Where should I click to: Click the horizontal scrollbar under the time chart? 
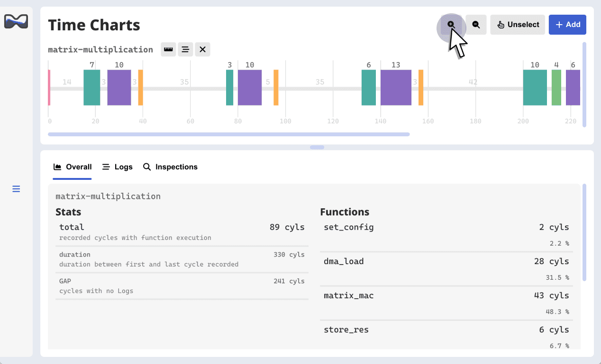tap(228, 134)
